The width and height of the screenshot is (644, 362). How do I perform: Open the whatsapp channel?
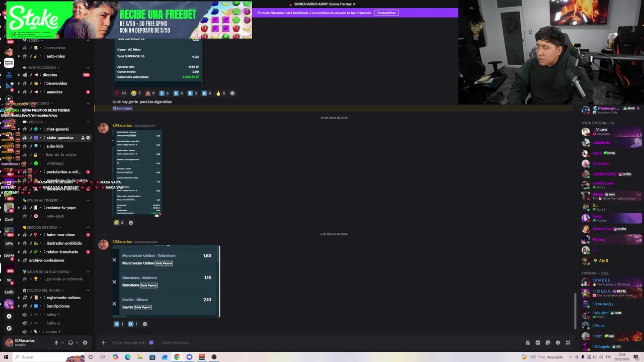[55, 163]
